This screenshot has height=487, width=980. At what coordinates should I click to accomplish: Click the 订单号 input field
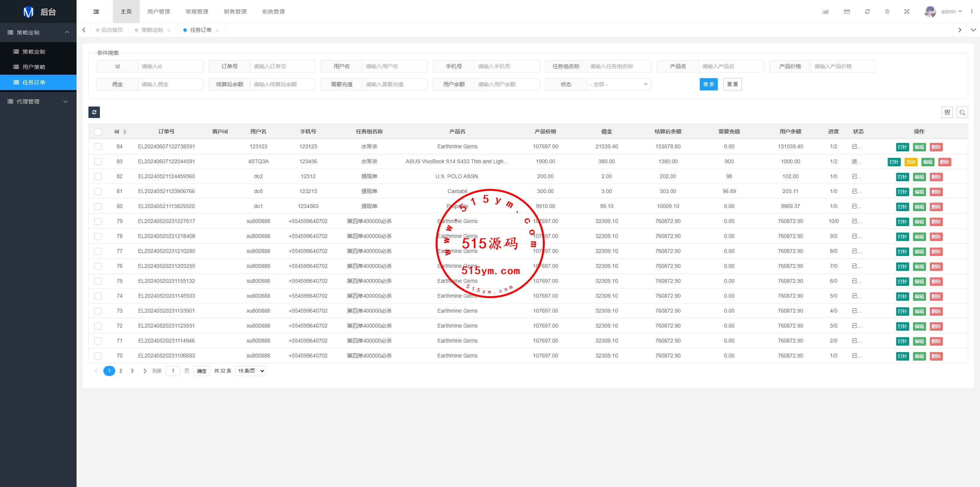click(x=283, y=66)
